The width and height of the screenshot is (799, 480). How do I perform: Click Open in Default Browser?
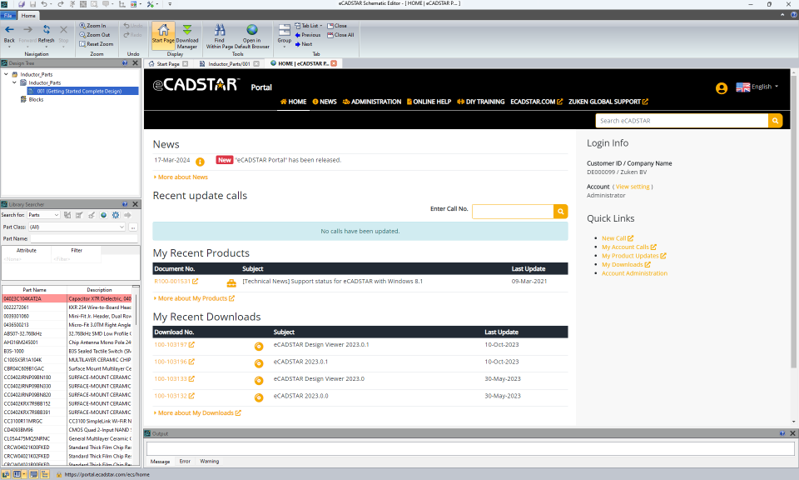click(x=252, y=36)
